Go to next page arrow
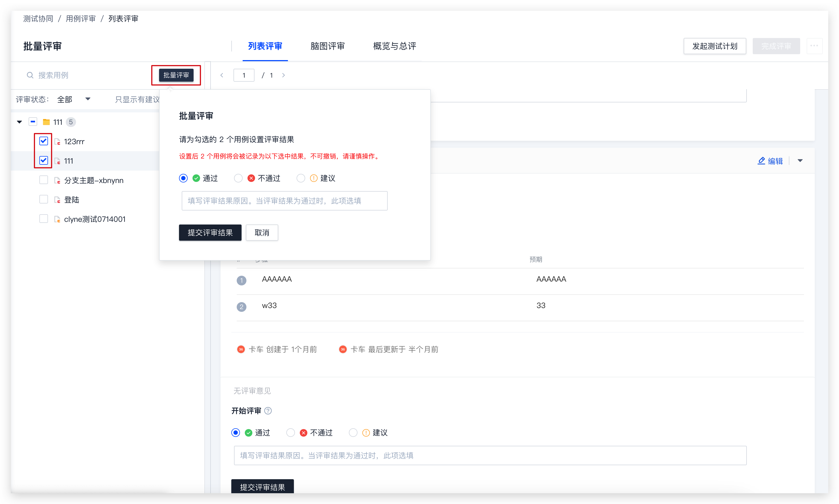This screenshot has width=839, height=504. [x=284, y=75]
